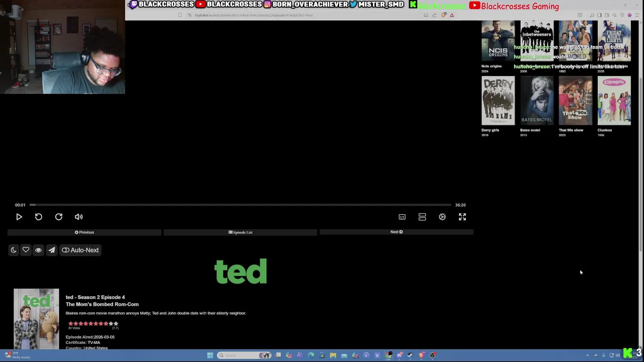Viewport: 644px width, 362px height.
Task: Toggle the watched eye icon
Action: (38, 250)
